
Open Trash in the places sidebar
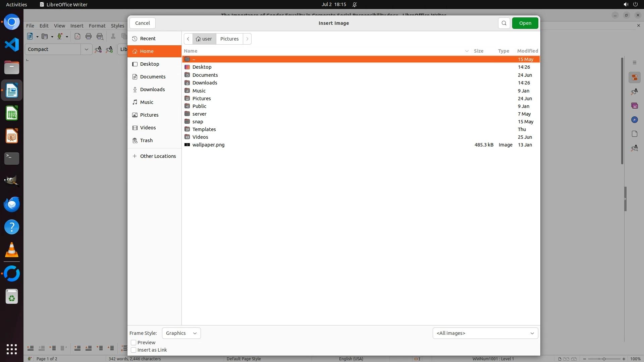(146, 140)
